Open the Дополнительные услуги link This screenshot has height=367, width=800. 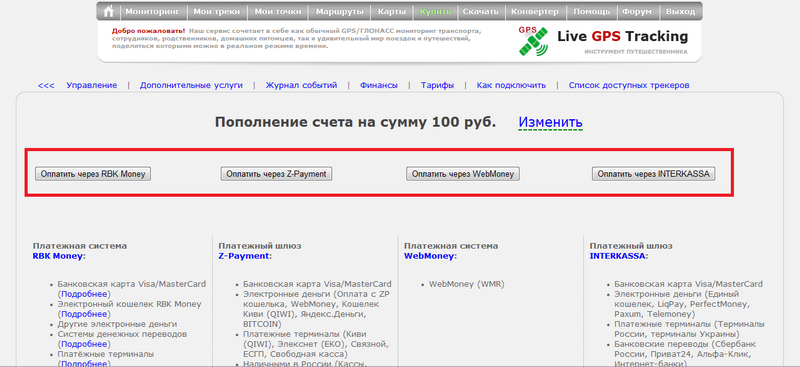pos(191,85)
